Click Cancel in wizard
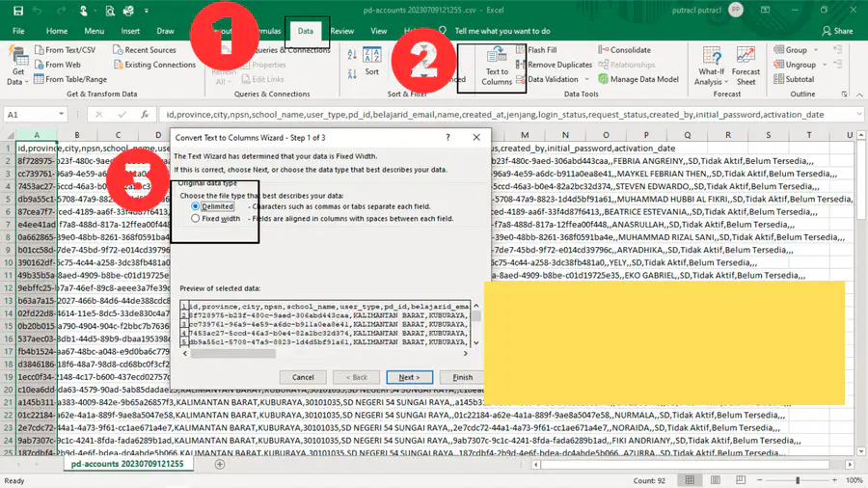Screen dimensions: 868x488 (x=303, y=377)
